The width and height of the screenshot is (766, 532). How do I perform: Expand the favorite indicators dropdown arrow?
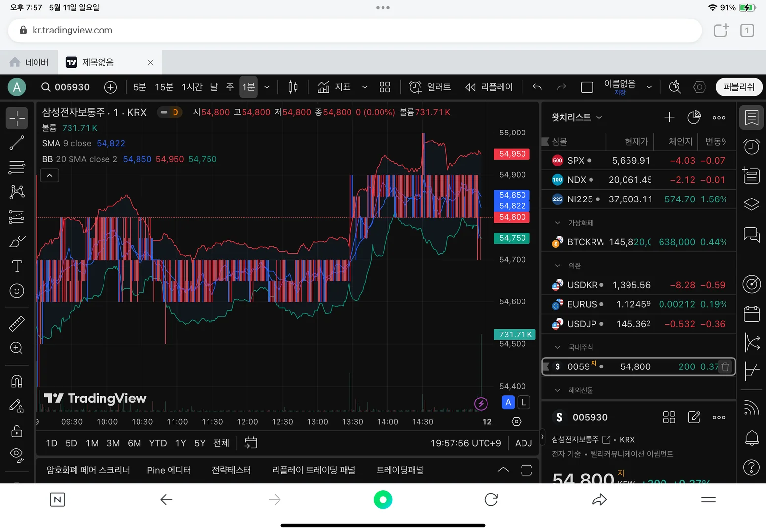pos(365,87)
